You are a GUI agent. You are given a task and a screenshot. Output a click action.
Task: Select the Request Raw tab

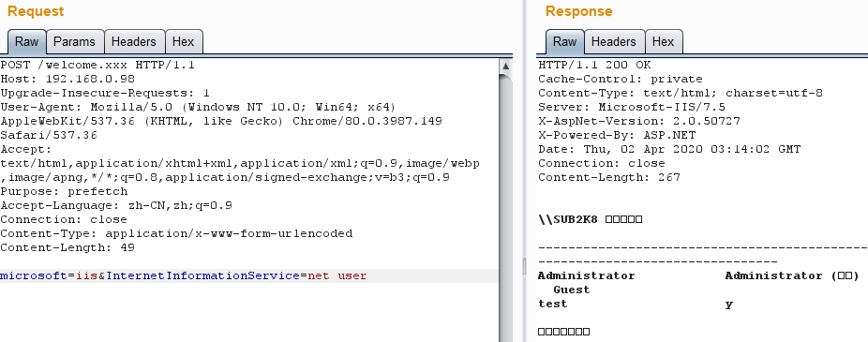point(26,42)
